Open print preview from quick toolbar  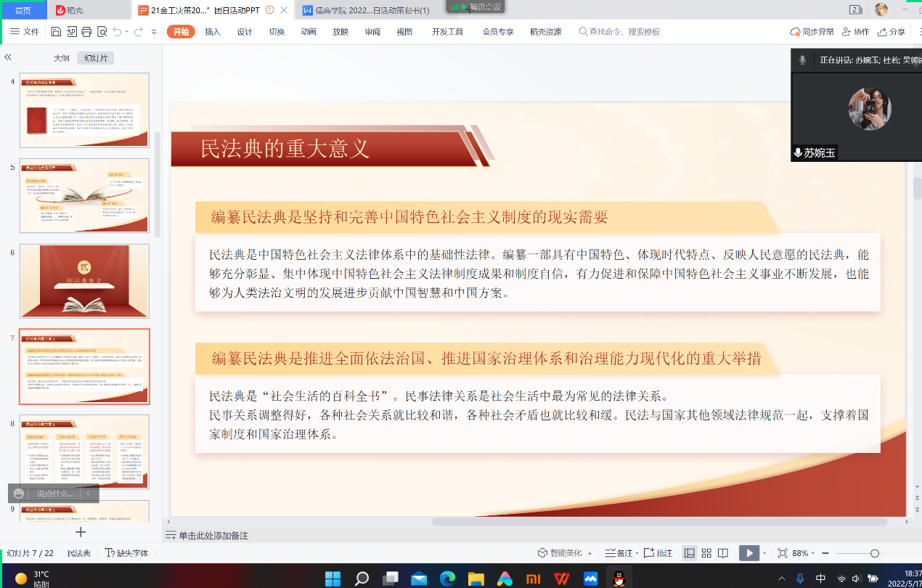pos(102,32)
